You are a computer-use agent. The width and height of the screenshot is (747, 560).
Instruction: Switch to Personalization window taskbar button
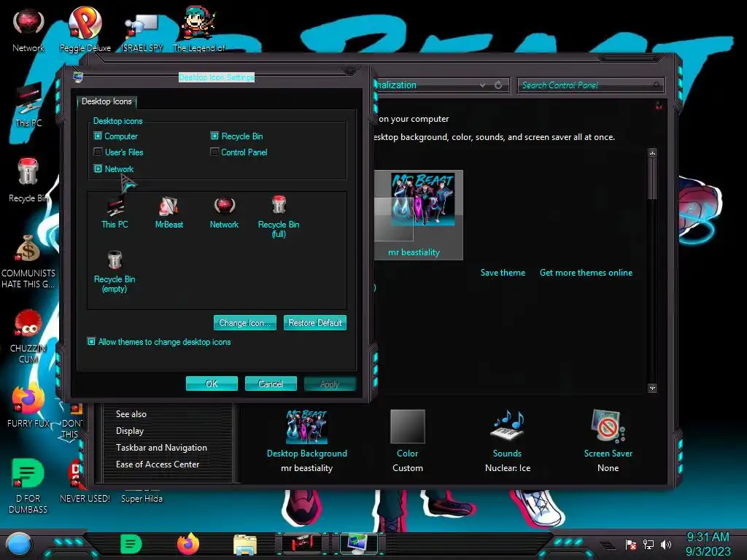tap(359, 544)
